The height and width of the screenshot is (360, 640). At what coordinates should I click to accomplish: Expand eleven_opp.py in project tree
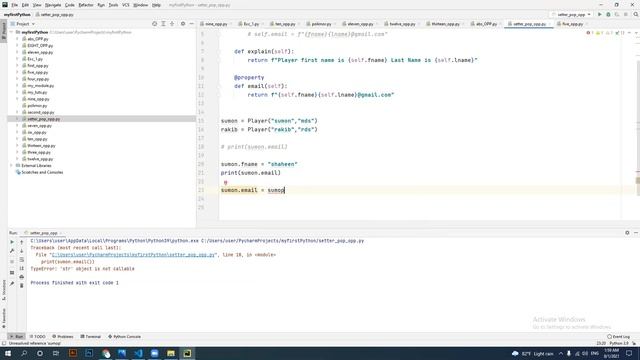click(17, 52)
